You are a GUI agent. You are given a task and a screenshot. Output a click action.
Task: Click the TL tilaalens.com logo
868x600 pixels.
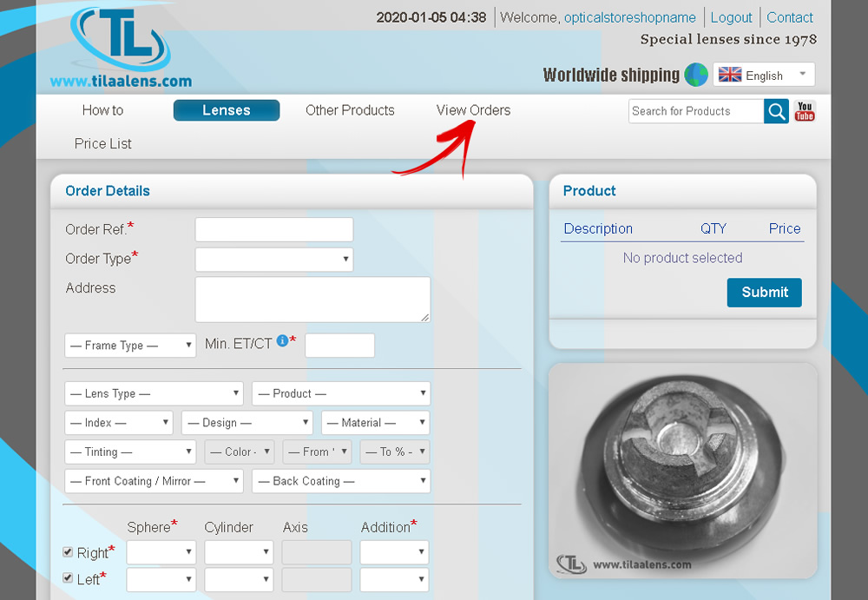click(121, 49)
